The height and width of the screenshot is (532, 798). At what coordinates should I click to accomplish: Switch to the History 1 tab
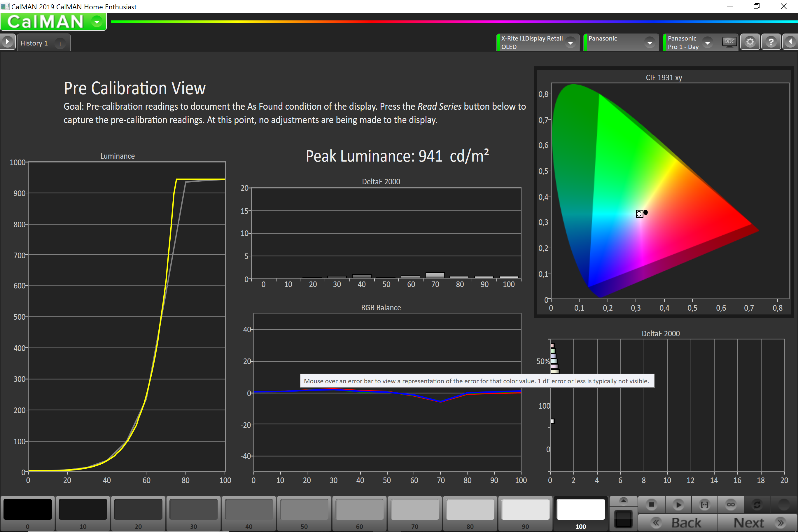pyautogui.click(x=34, y=43)
